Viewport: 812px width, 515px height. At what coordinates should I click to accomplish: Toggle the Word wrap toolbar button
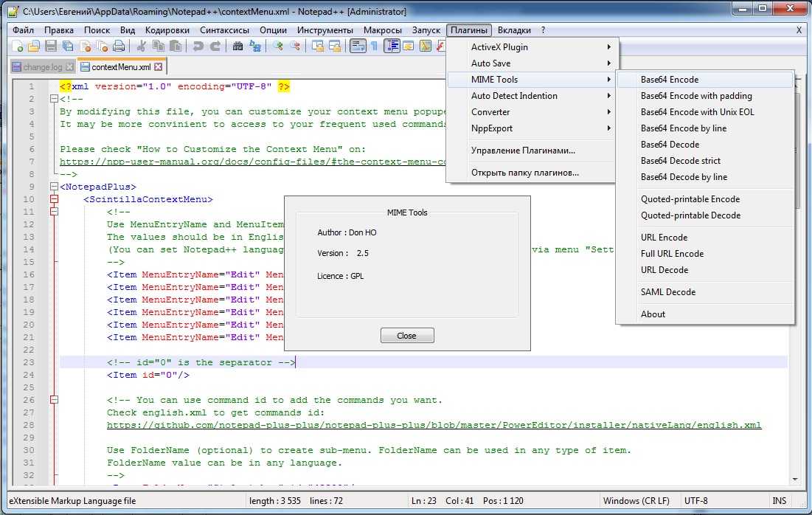point(358,46)
